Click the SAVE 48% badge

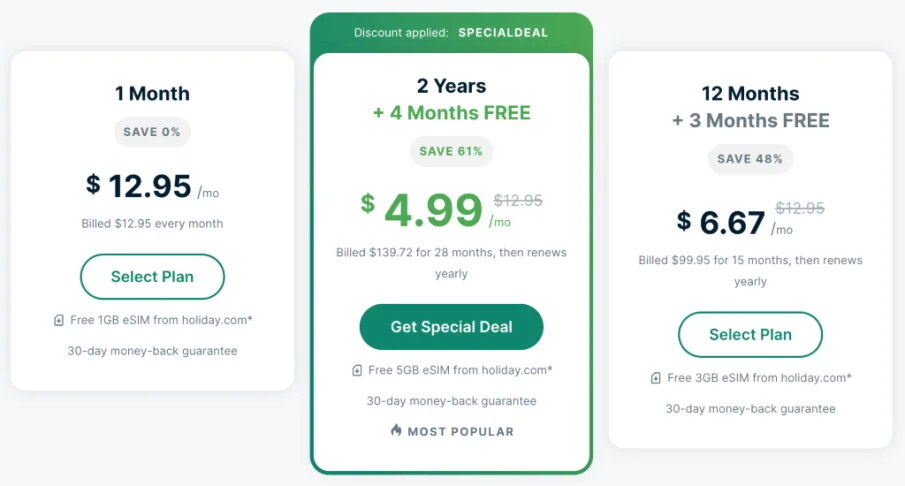click(x=750, y=159)
